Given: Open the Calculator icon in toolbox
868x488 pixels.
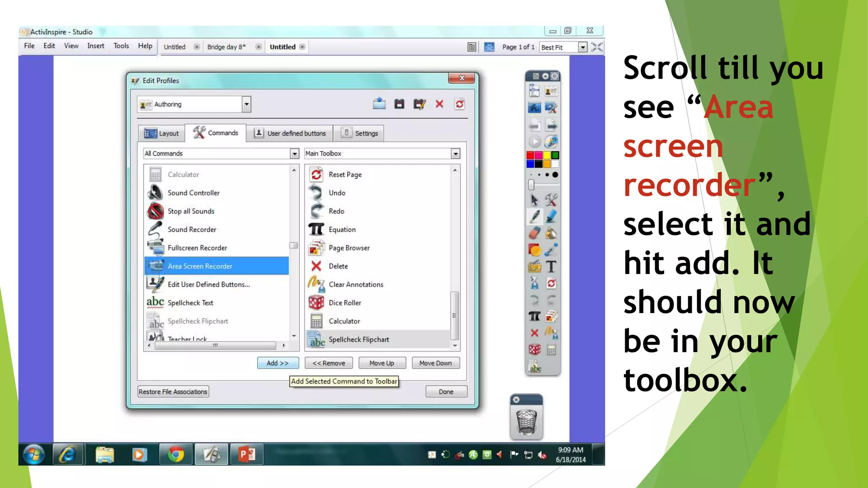Looking at the screenshot, I should tap(551, 349).
